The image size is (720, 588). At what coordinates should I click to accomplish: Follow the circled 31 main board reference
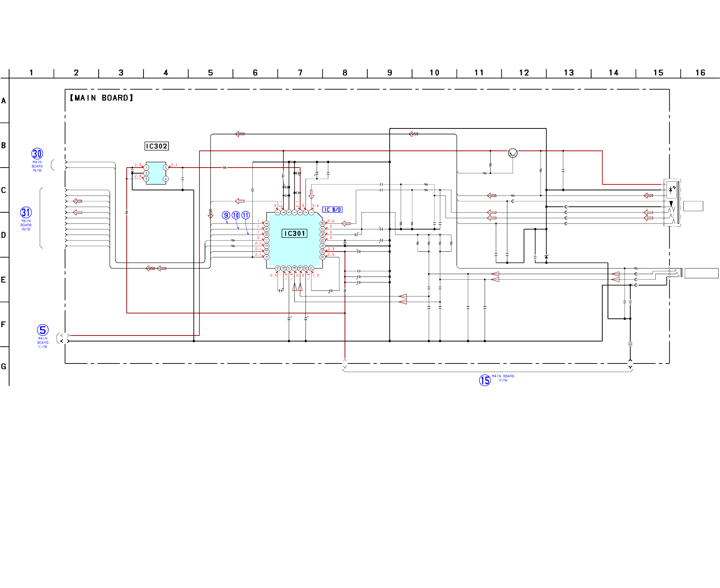[x=26, y=213]
